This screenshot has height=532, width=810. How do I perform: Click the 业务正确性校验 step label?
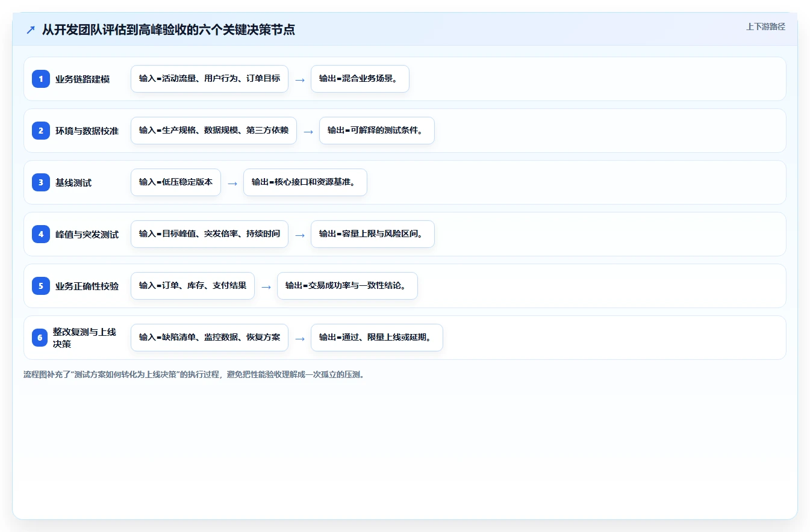pyautogui.click(x=87, y=286)
